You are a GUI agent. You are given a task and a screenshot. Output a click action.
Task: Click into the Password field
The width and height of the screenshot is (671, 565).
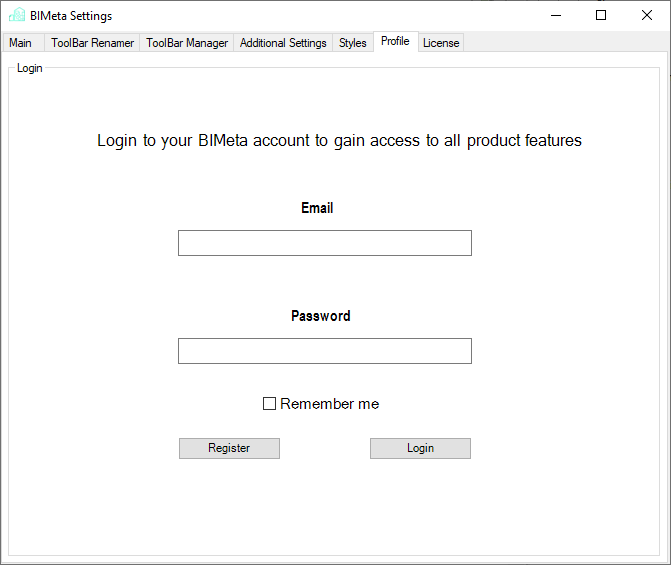point(325,351)
